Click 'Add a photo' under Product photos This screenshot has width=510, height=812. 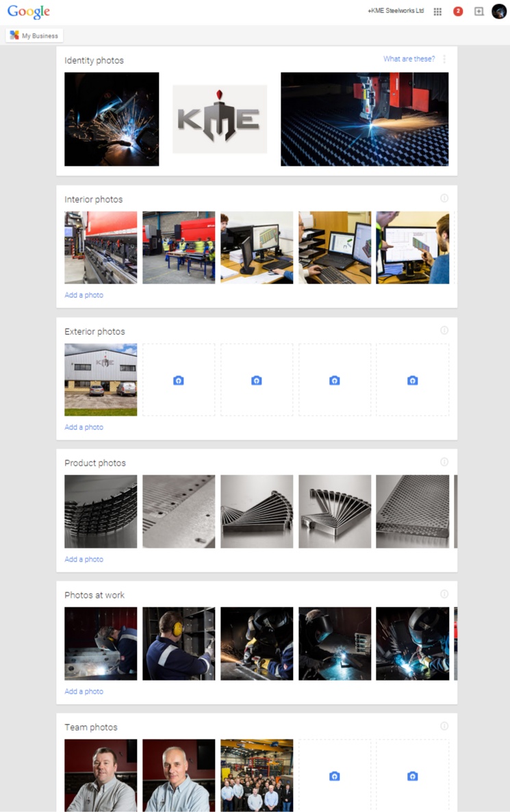coord(84,559)
